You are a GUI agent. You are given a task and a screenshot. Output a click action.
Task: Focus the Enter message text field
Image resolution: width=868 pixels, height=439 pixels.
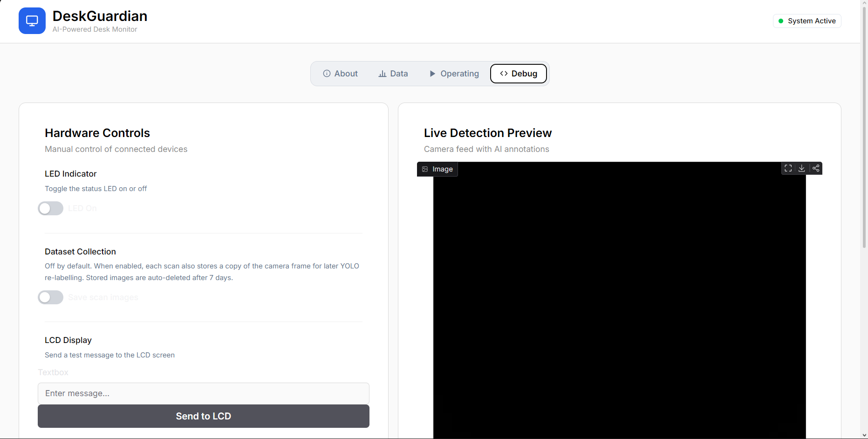coord(204,393)
